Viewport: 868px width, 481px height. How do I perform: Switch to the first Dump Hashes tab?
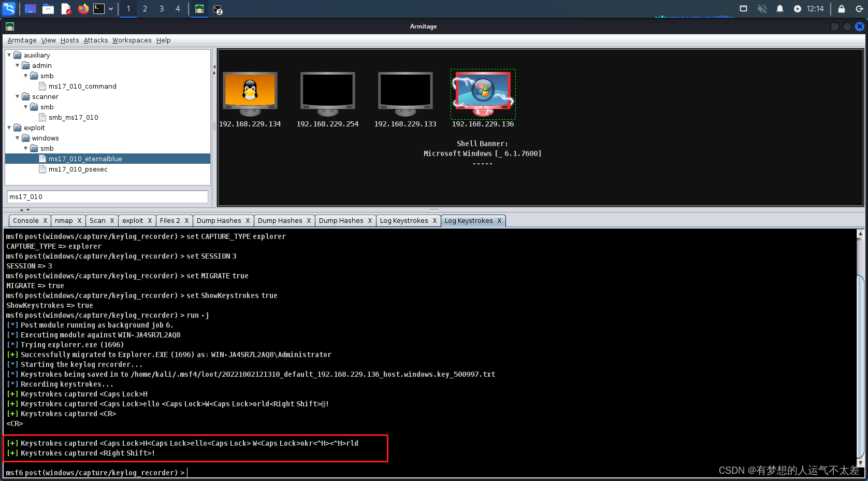[x=219, y=221]
